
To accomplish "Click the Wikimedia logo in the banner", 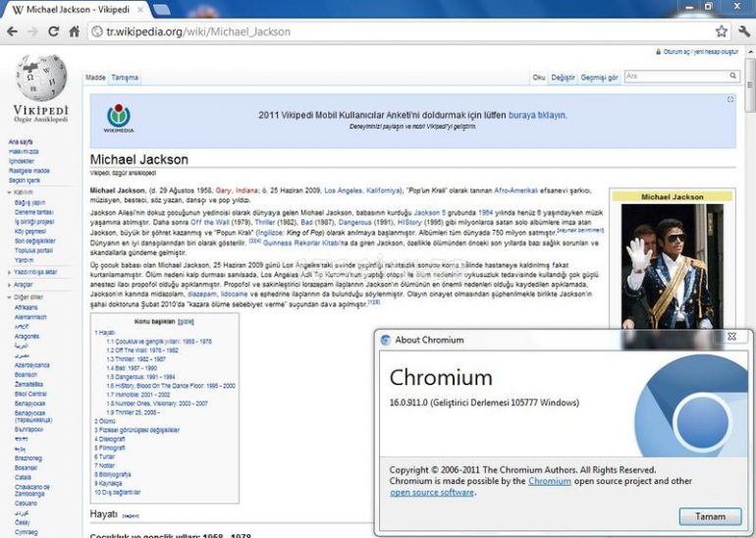I will [x=119, y=118].
